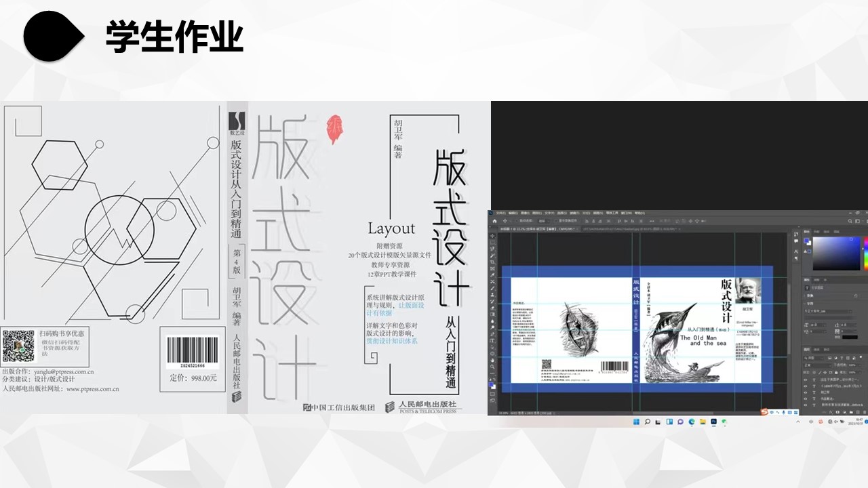Select the Crop tool

493,262
